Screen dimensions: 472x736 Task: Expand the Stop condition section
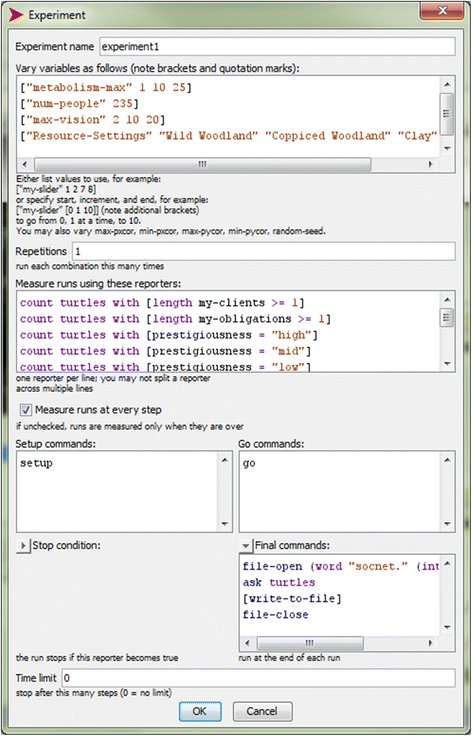tap(23, 546)
